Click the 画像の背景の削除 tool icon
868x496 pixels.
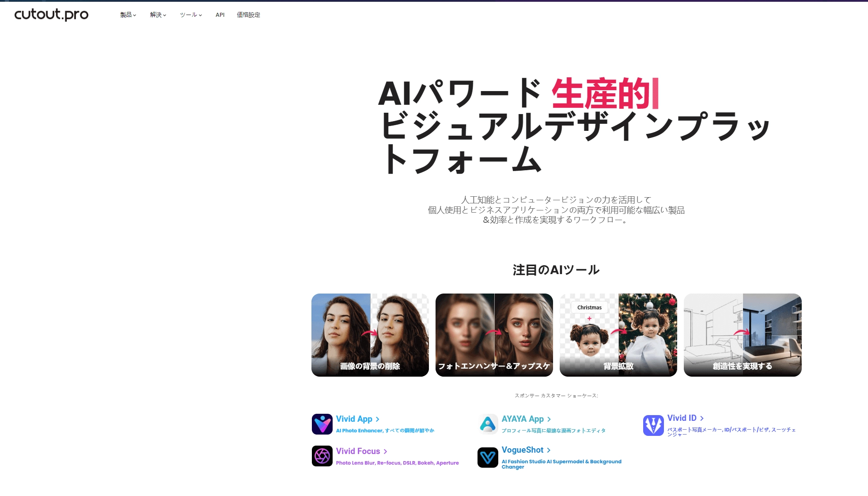pyautogui.click(x=370, y=335)
